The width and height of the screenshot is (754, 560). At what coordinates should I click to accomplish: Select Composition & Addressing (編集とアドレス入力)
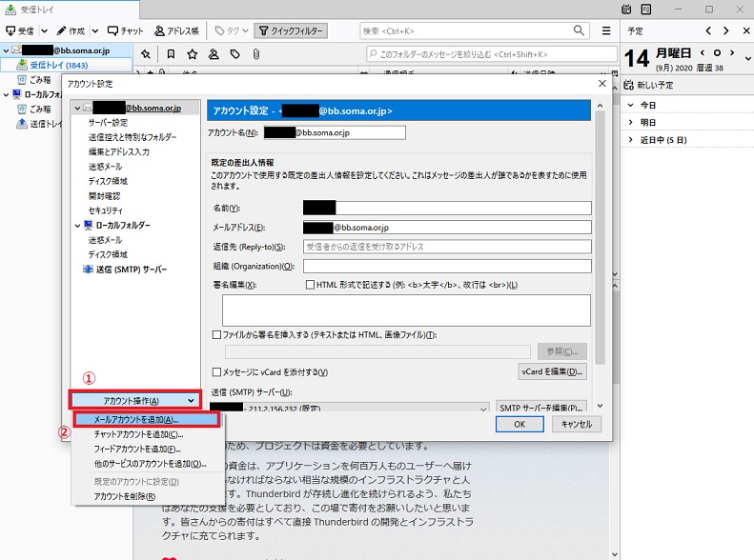119,151
